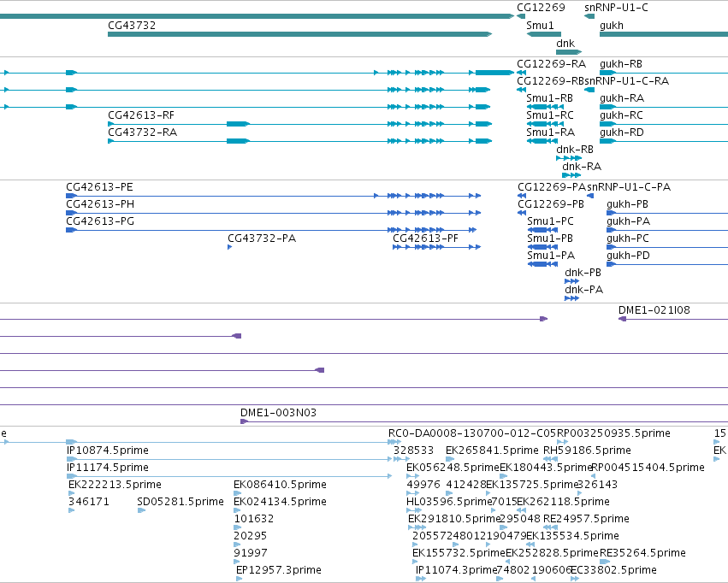728x583 pixels.
Task: Select EST RE24957.5prime
Action: coord(551,527)
